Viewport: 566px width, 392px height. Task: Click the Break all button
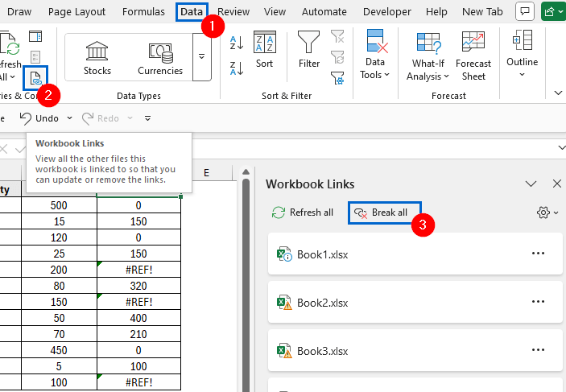[x=384, y=213]
